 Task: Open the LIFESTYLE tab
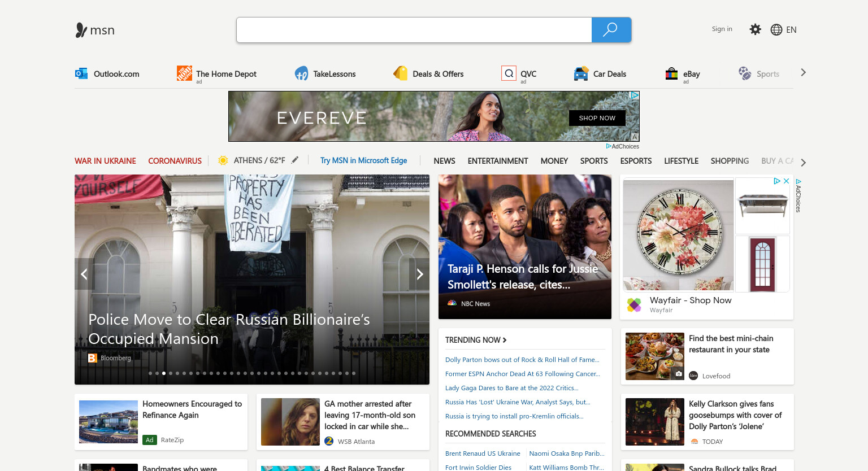coord(681,161)
